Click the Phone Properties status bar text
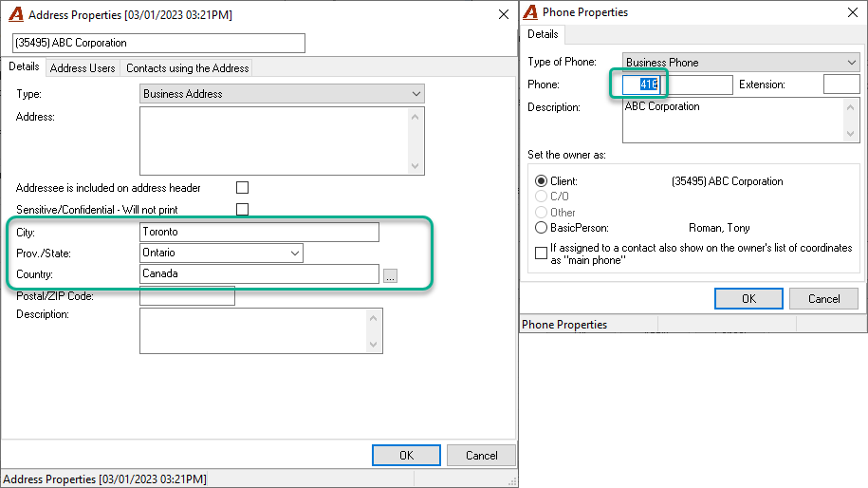 click(x=564, y=325)
